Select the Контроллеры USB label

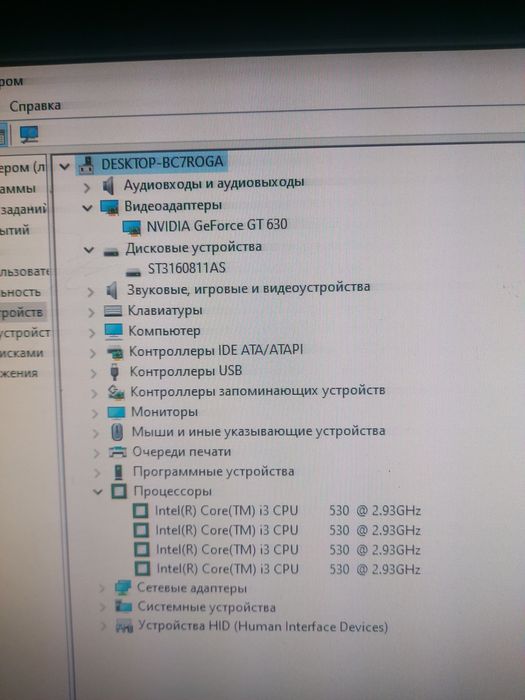point(186,371)
